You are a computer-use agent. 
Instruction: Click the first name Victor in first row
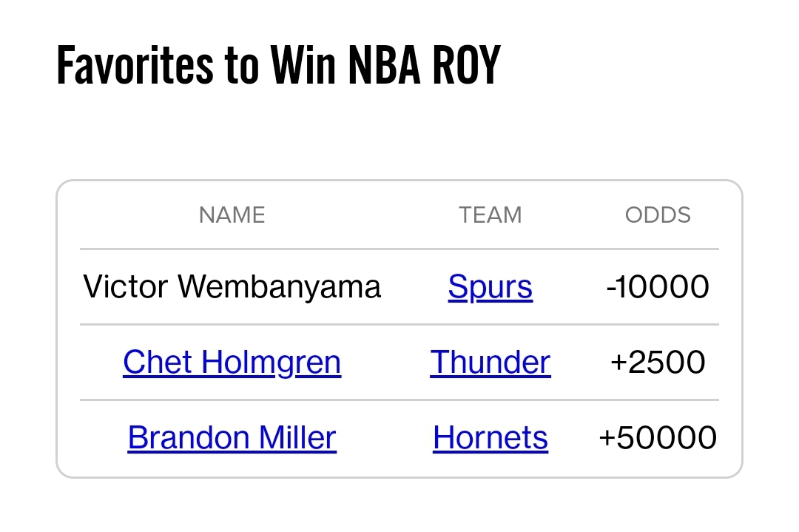(x=126, y=287)
